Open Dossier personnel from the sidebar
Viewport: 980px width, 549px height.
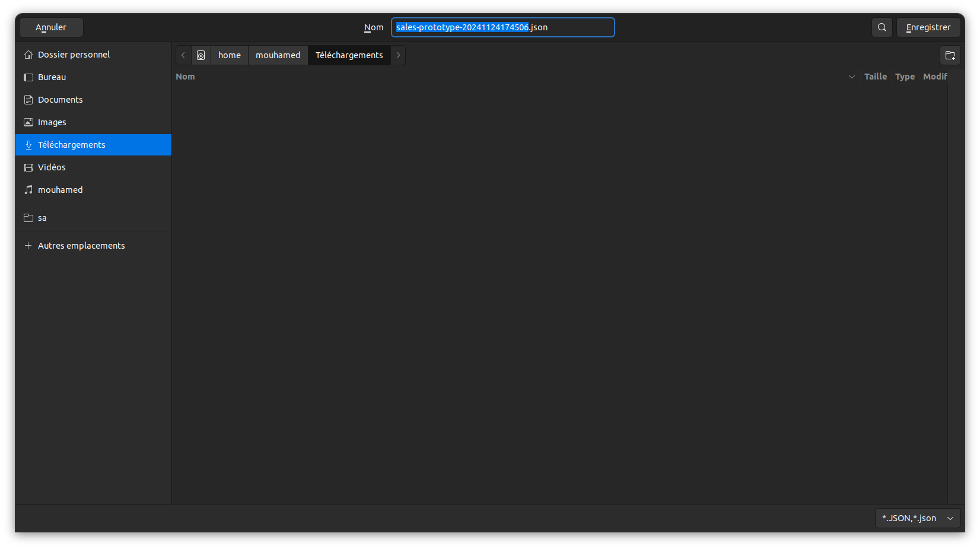click(74, 55)
